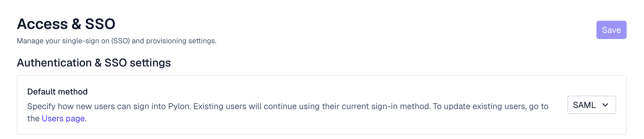The width and height of the screenshot is (644, 139).
Task: Click the Save button
Action: [611, 30]
